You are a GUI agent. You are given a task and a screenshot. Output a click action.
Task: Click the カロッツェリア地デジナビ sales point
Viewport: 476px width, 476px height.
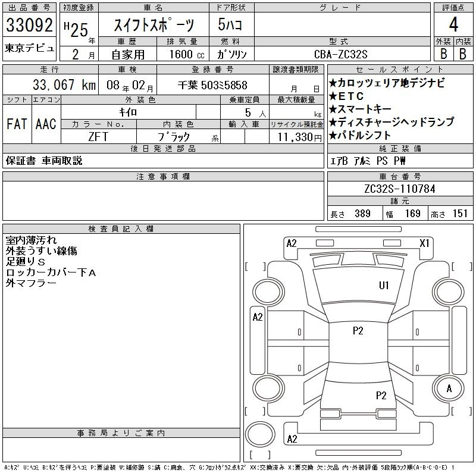(x=390, y=83)
